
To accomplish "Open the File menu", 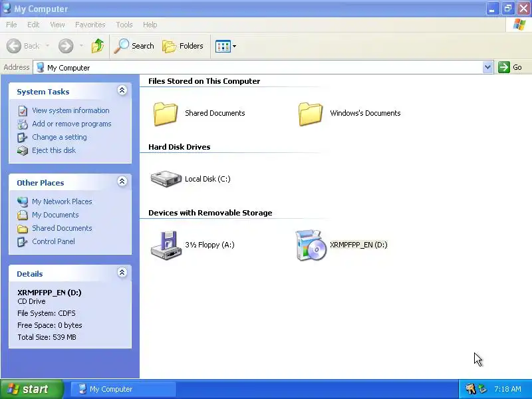I will tap(11, 25).
